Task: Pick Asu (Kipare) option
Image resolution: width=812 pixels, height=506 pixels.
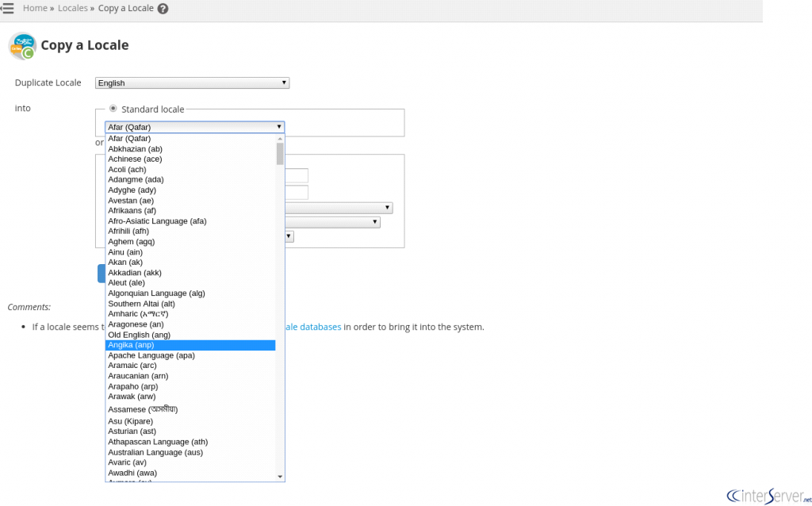Action: click(190, 421)
